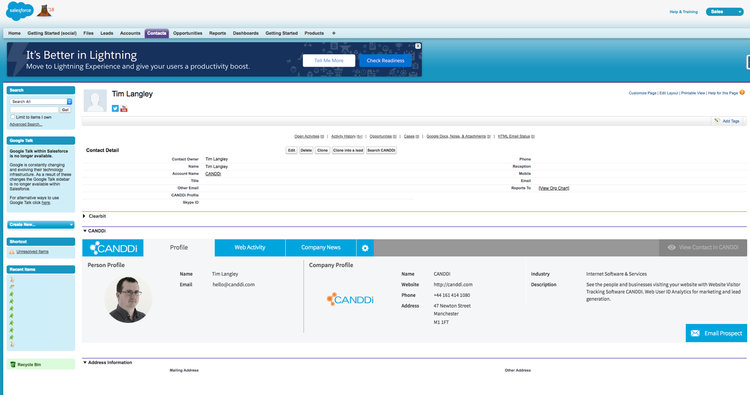The image size is (750, 395).
Task: Expand the Clearbit section
Action: coord(84,216)
